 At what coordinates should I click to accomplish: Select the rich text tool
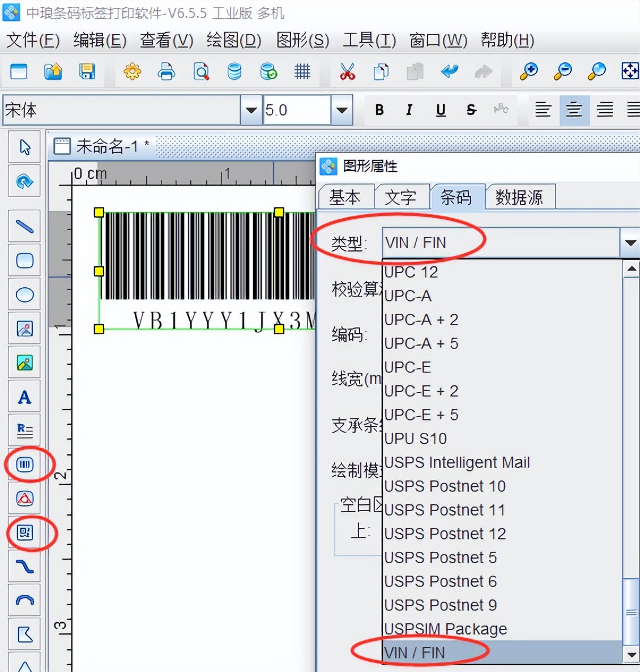coord(24,430)
